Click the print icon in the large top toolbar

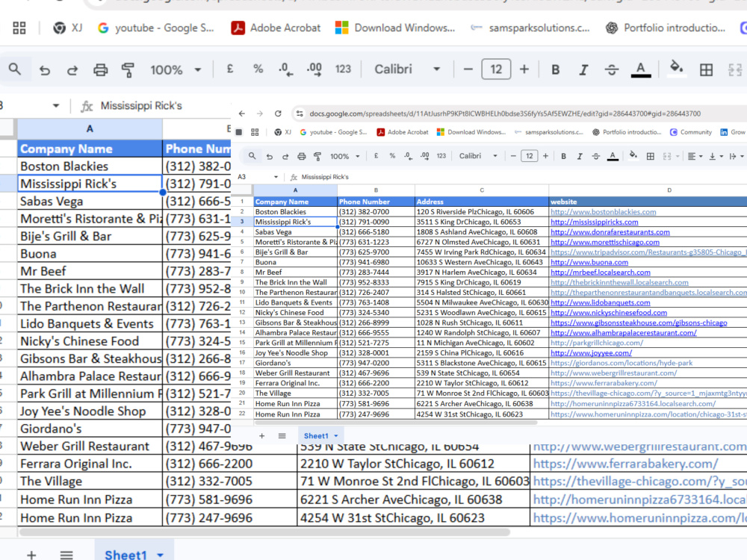pos(100,70)
